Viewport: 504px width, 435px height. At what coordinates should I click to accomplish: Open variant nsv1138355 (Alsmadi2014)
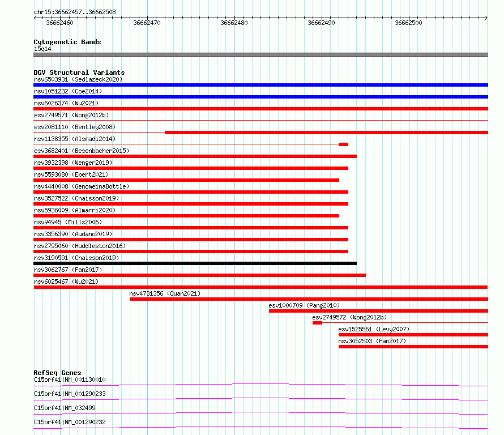point(75,139)
